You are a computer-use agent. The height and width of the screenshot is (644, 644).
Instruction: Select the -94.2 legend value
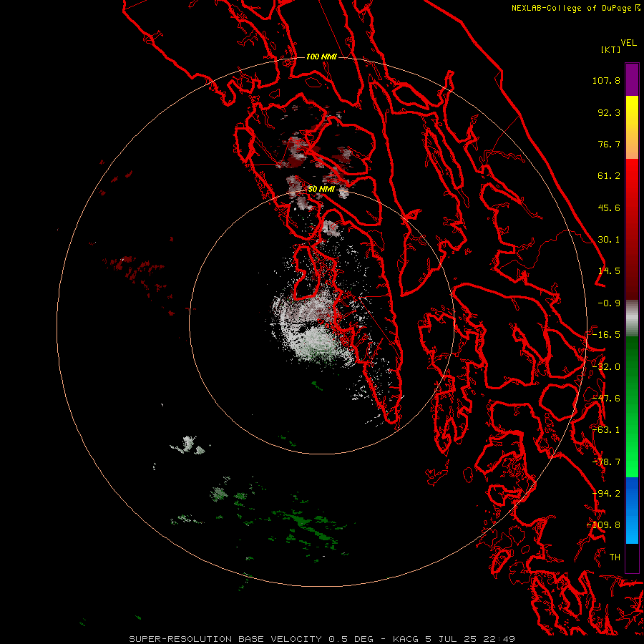(606, 494)
